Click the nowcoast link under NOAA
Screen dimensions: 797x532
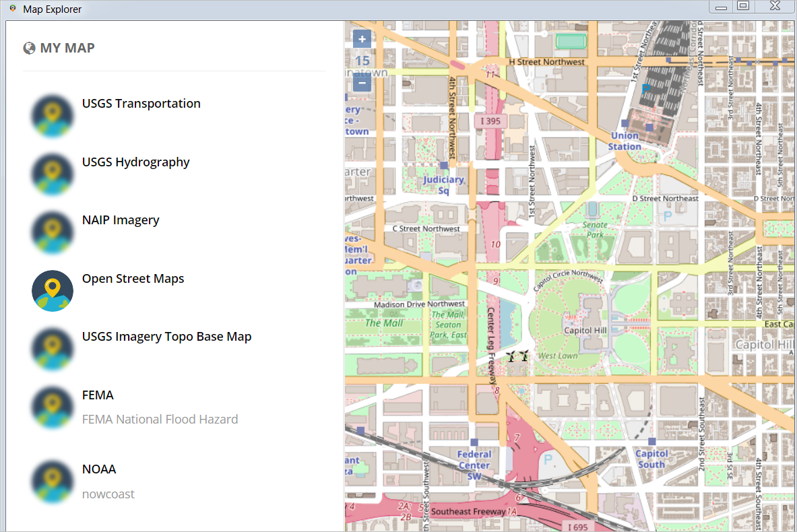tap(108, 494)
